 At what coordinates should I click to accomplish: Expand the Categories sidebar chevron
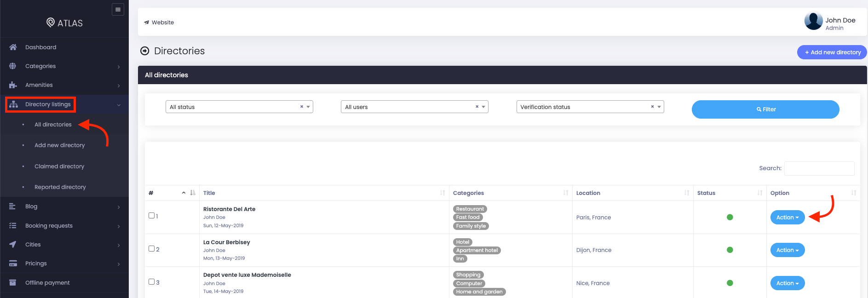click(x=119, y=67)
